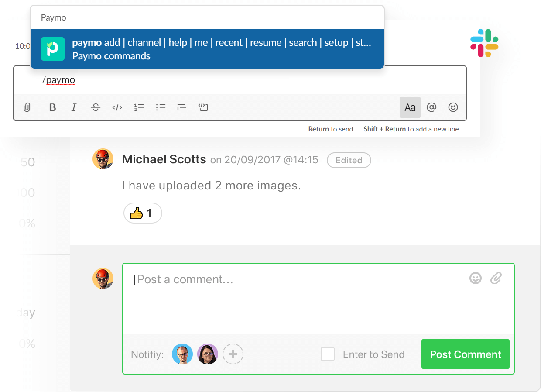Screen dimensions: 541x392
Task: Enable the Enter to Send checkbox
Action: click(328, 354)
